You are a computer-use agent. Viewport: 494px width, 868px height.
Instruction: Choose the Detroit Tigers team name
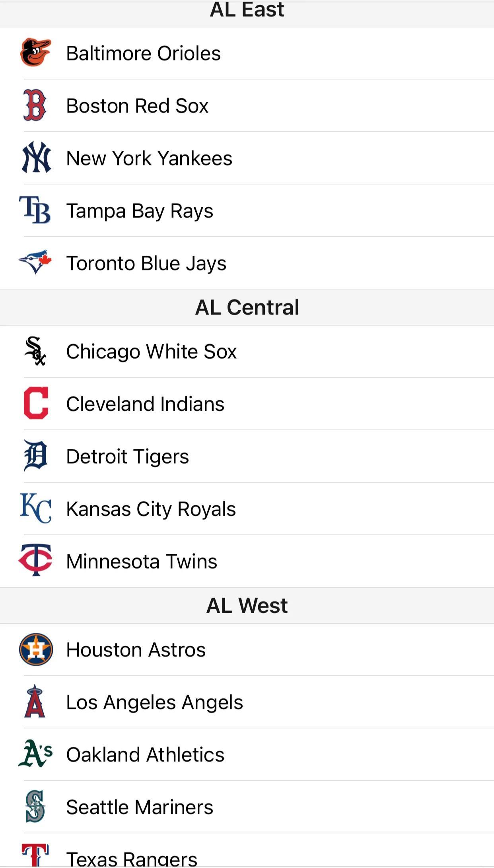127,456
